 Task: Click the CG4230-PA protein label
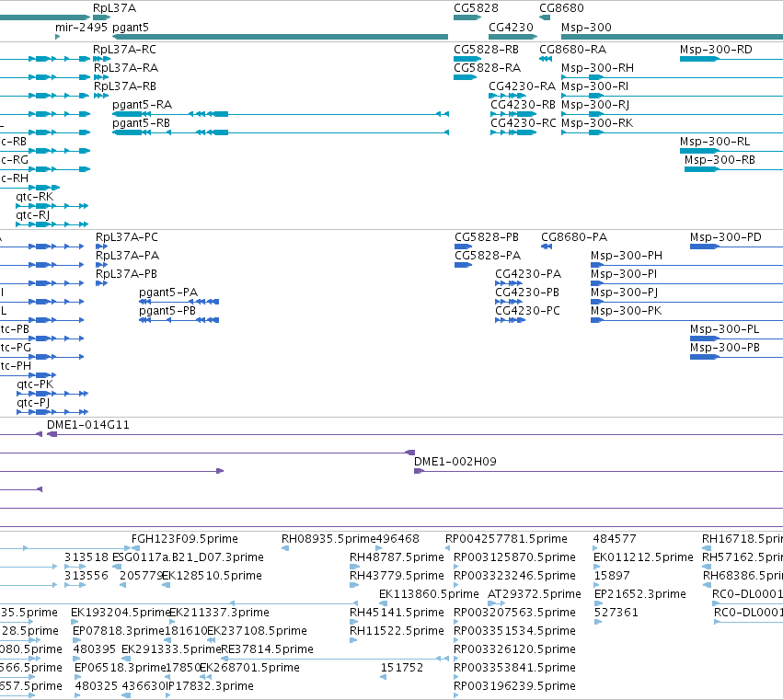(x=528, y=274)
